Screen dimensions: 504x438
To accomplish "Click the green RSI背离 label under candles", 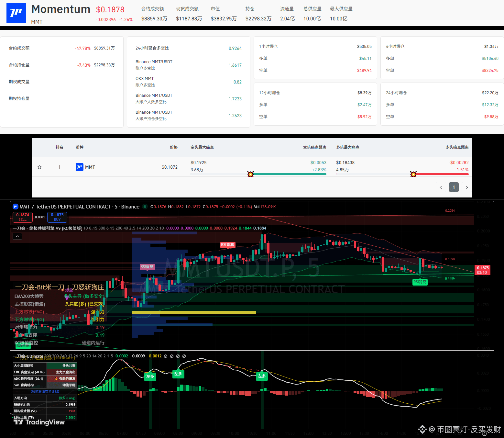I will (420, 282).
